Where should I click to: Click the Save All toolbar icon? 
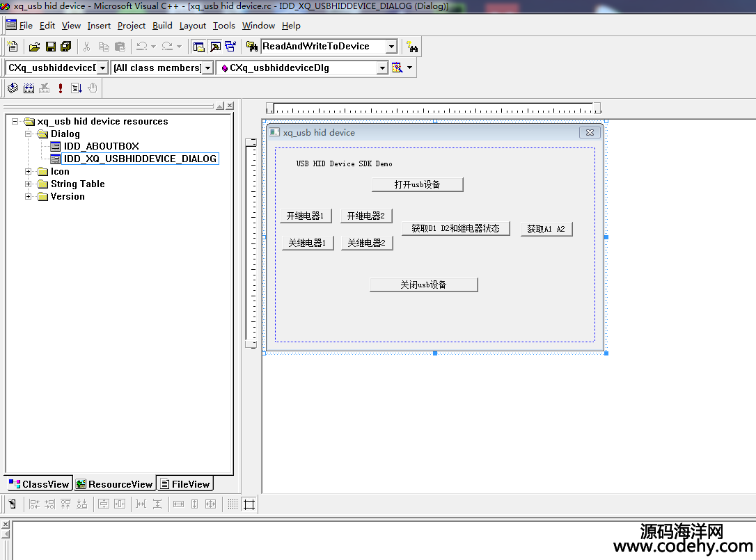(66, 47)
